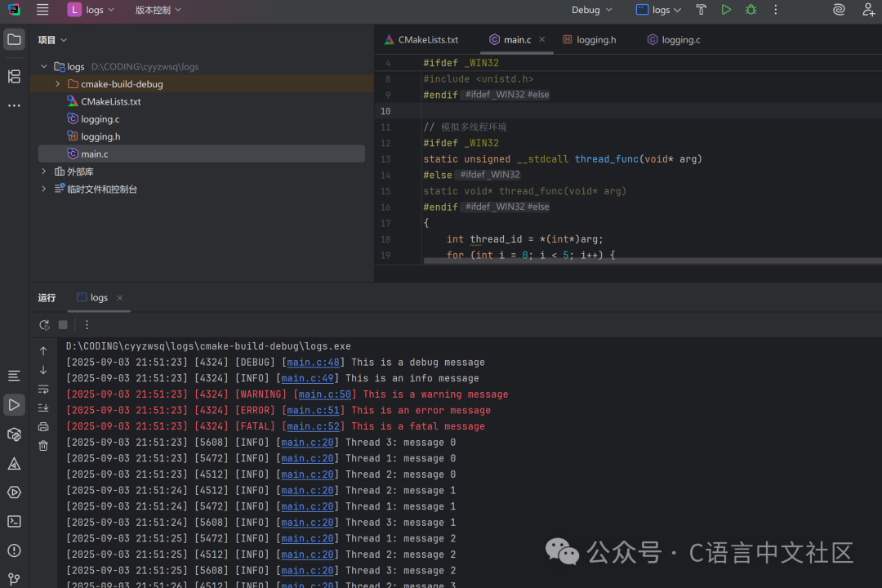Jump down in console output
882x588 pixels.
(43, 370)
